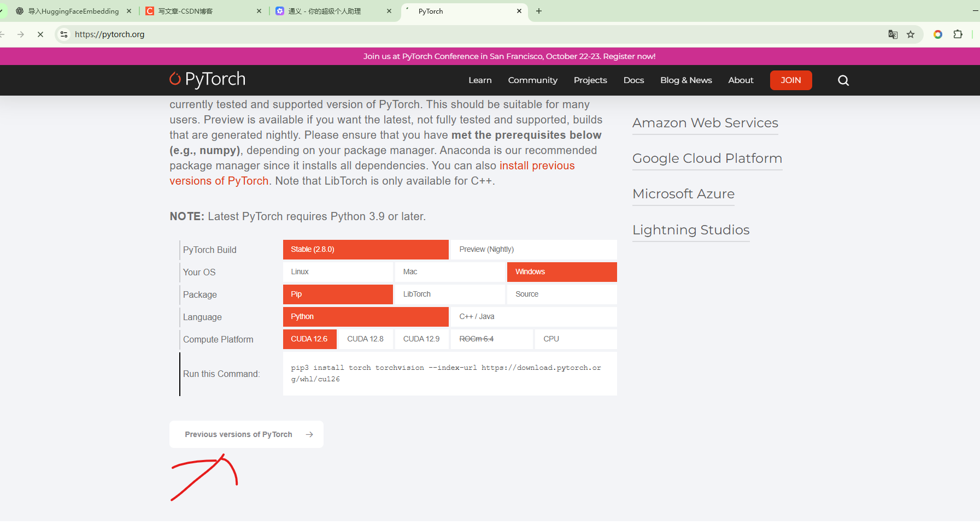Select Source package option
Screen dimensions: 980x531
tap(562, 294)
